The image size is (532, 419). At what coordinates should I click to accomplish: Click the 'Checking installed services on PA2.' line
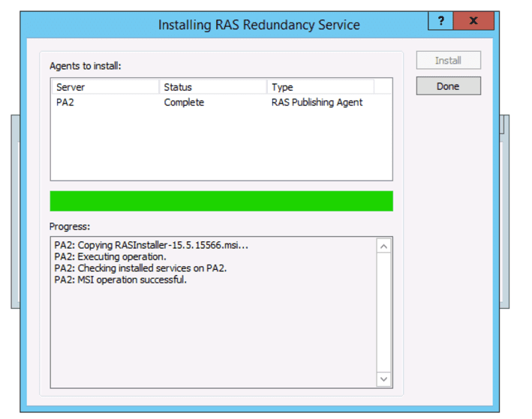pyautogui.click(x=140, y=268)
